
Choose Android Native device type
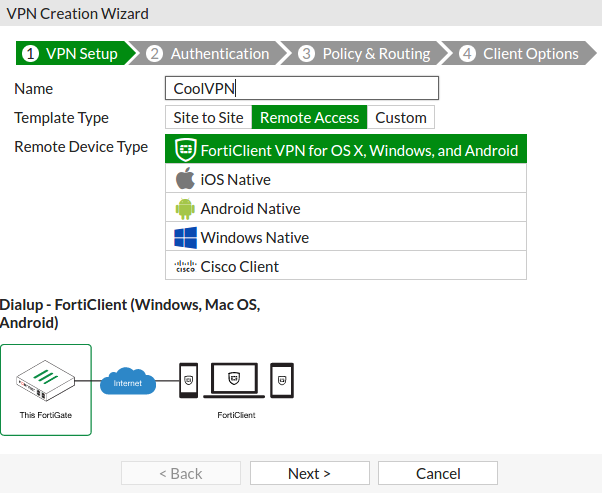pyautogui.click(x=346, y=208)
